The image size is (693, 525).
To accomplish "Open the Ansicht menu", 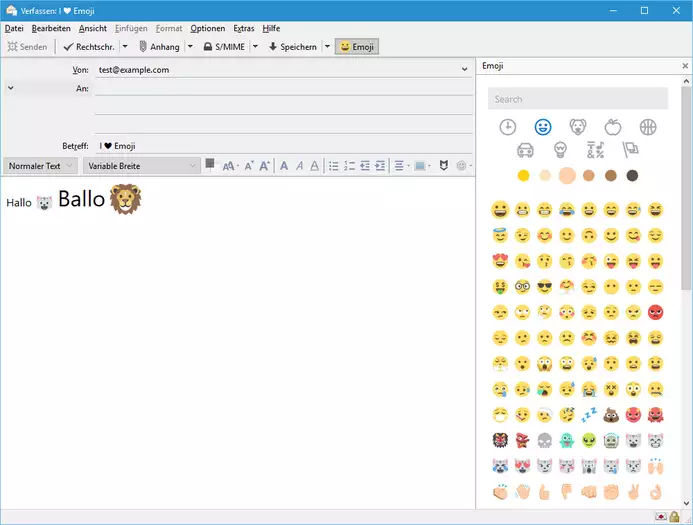I will coord(93,28).
